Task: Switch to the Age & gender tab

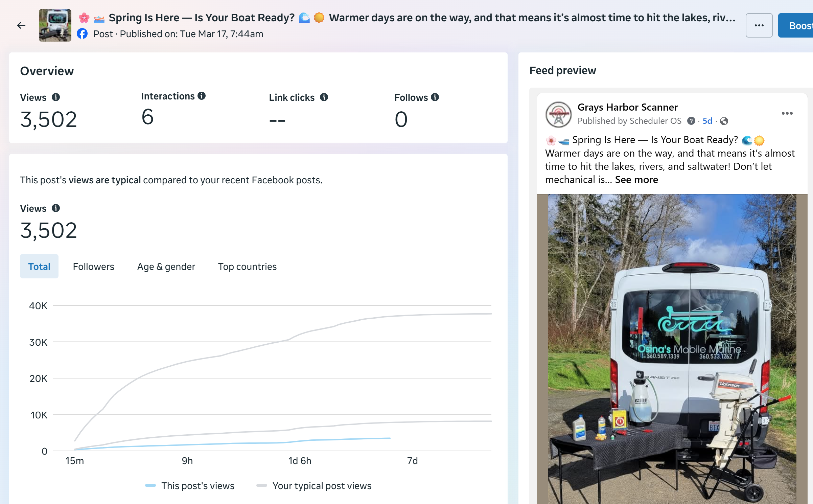Action: 166,267
